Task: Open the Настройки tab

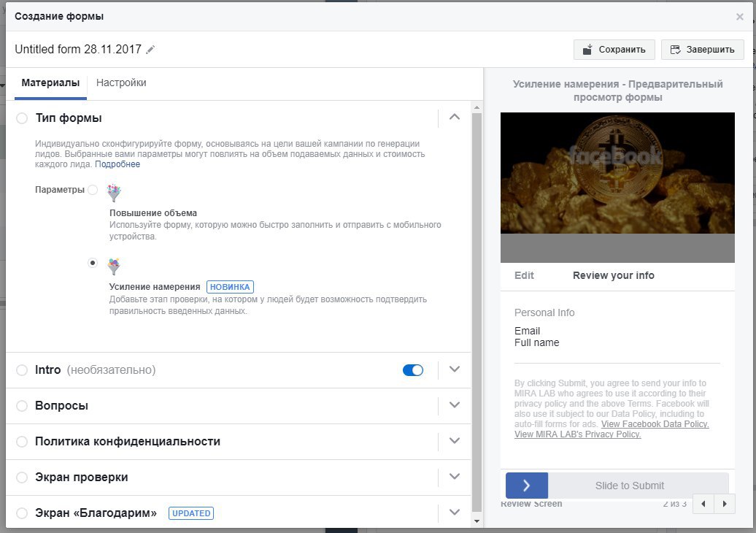Action: tap(121, 83)
